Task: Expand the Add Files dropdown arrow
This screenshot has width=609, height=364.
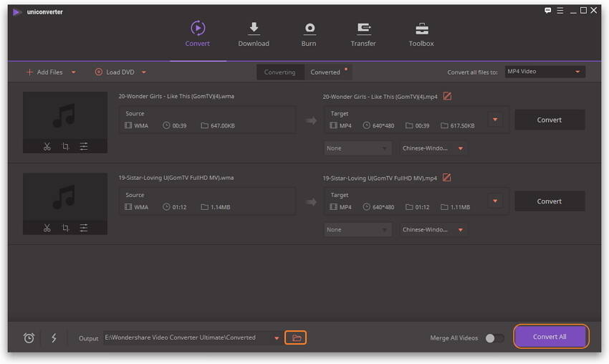Action: [x=74, y=72]
